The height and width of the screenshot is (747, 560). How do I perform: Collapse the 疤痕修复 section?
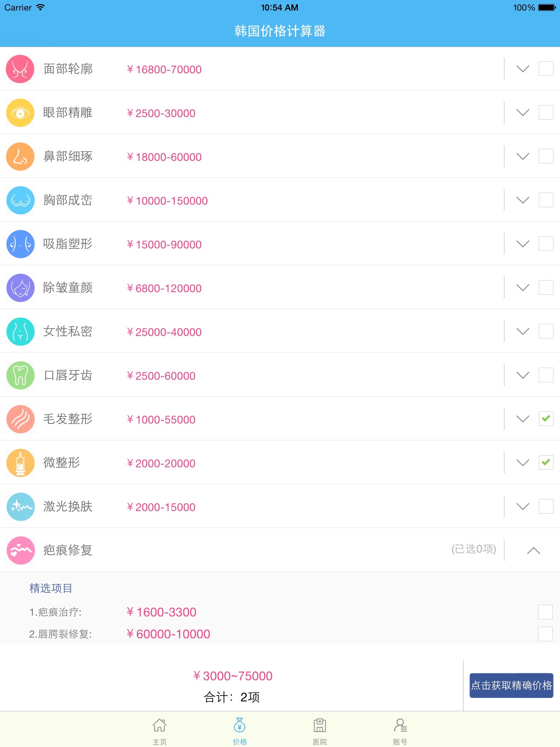[x=533, y=550]
